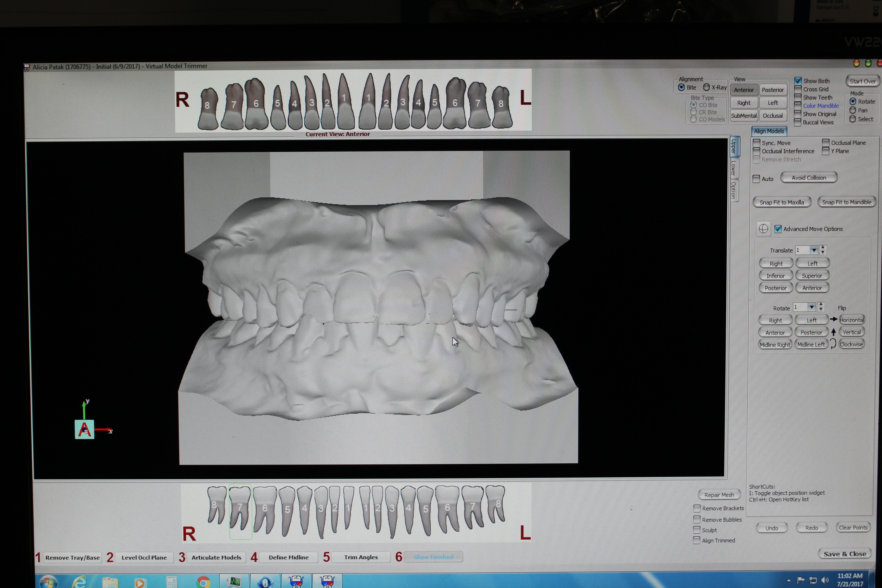This screenshot has width=882, height=588.
Task: Enable Cross Grid checkbox
Action: click(798, 89)
